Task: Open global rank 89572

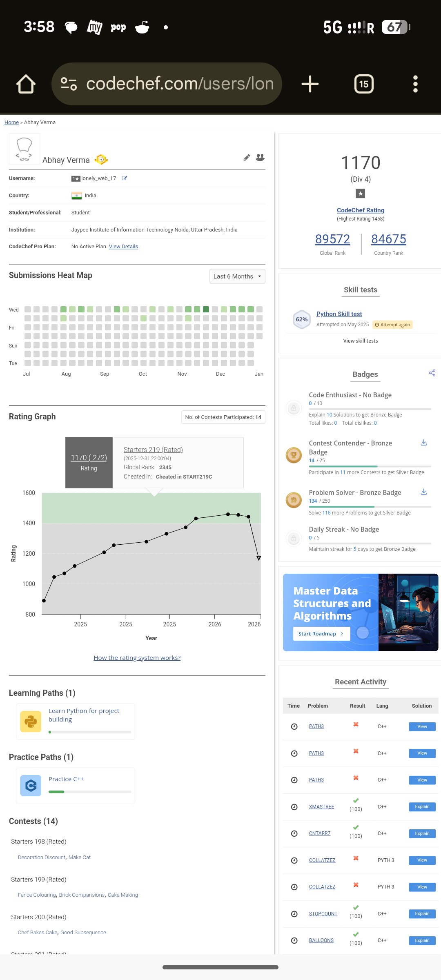Action: [332, 239]
